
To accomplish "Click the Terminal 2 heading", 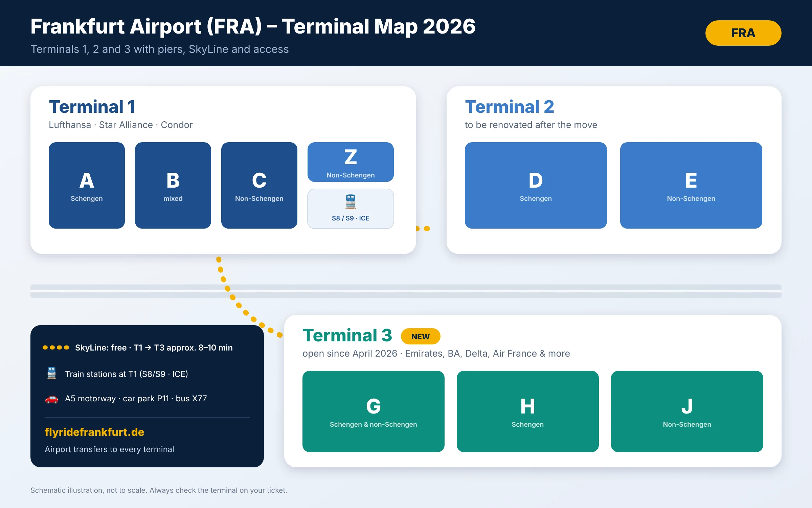I will tap(510, 107).
